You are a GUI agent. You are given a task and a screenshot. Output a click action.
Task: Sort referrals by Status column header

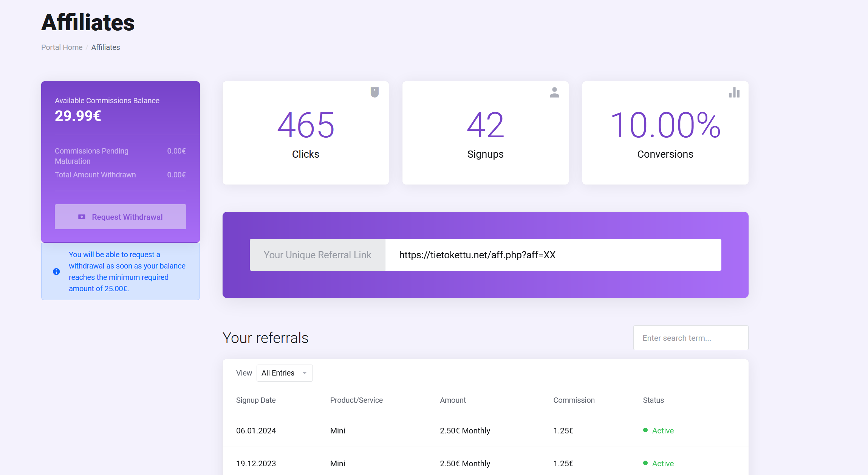[653, 400]
